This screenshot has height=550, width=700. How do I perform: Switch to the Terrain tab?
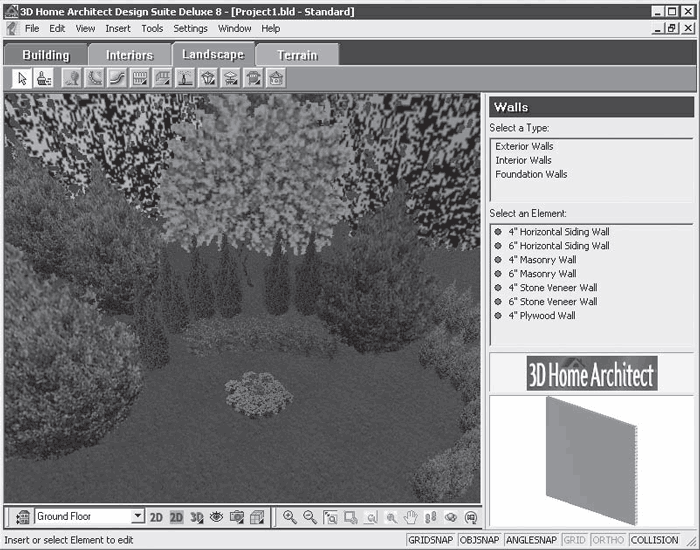click(x=297, y=55)
